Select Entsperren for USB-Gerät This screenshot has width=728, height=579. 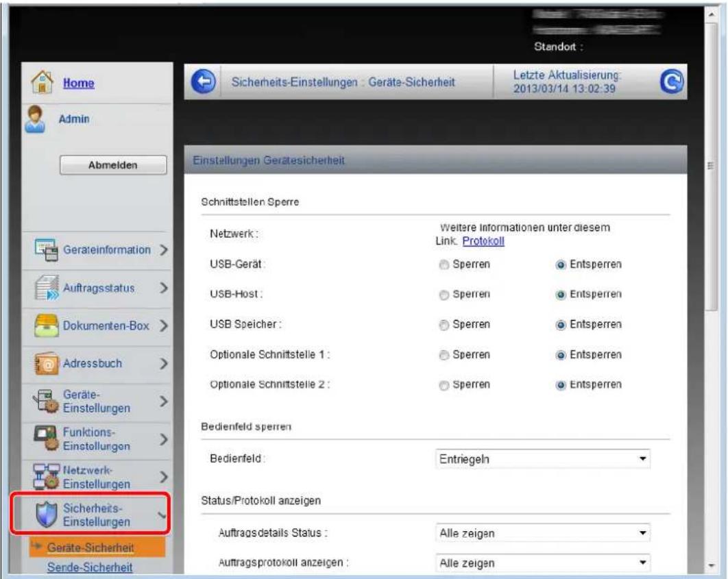560,264
